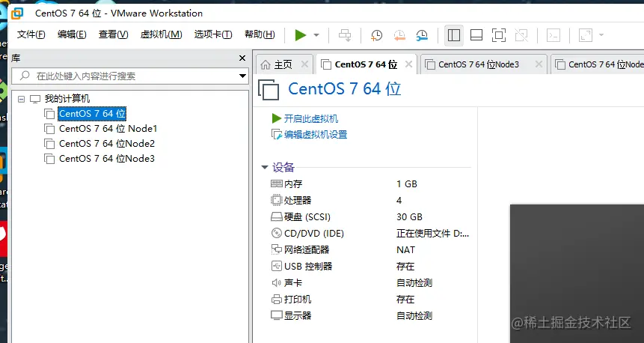Click the 显示器 display device row
The height and width of the screenshot is (343, 644).
click(369, 315)
